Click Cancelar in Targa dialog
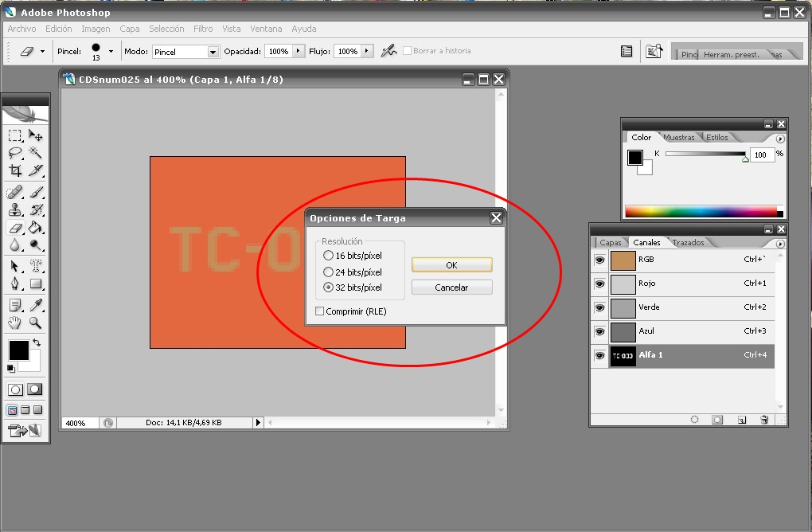The image size is (812, 532). point(451,287)
